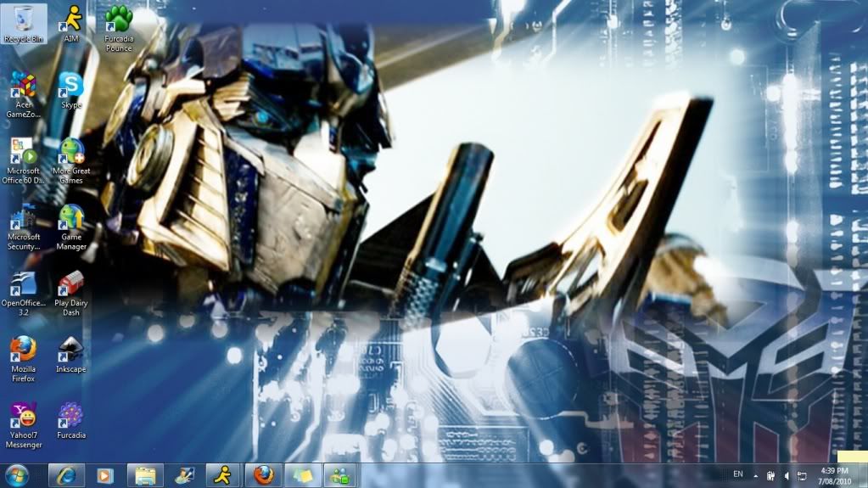Click the Game Manager desktop shortcut
This screenshot has width=868, height=488.
click(x=71, y=219)
